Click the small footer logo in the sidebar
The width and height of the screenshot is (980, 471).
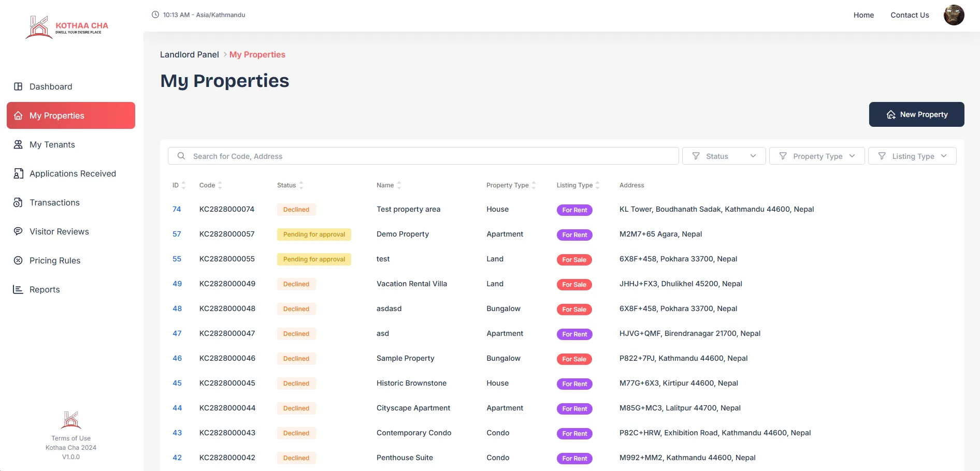pyautogui.click(x=71, y=420)
